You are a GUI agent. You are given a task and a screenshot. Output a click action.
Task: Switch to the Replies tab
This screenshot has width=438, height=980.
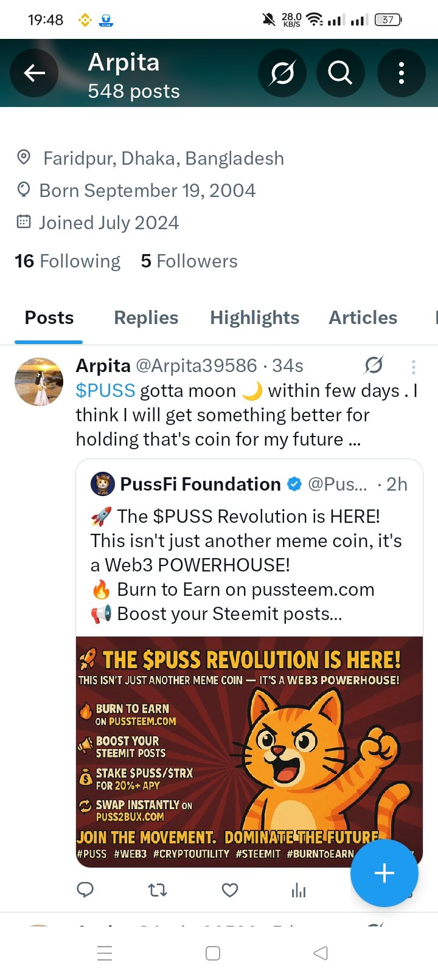pos(146,318)
